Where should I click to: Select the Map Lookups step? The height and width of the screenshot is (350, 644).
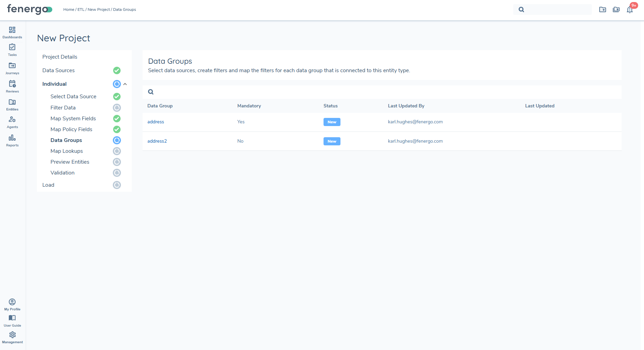point(66,151)
